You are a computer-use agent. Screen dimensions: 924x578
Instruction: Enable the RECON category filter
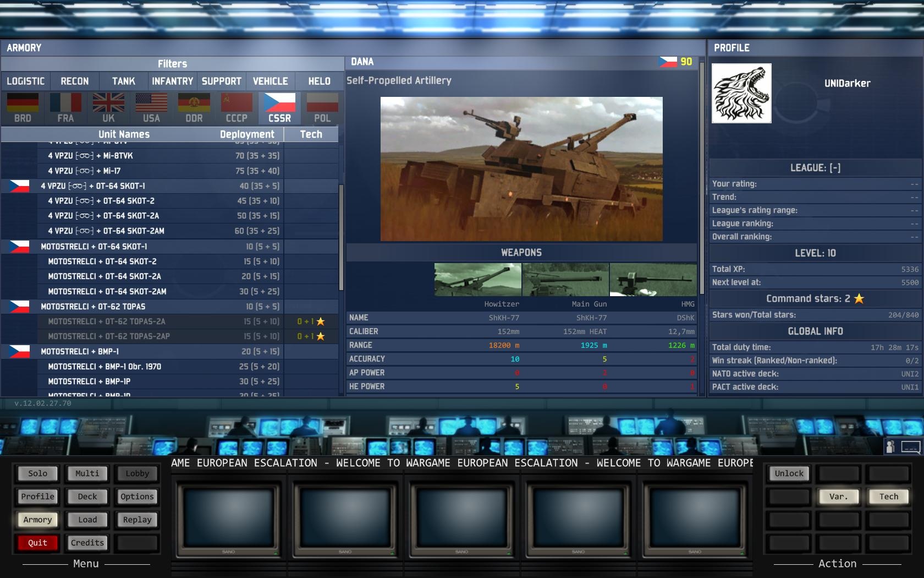(74, 81)
